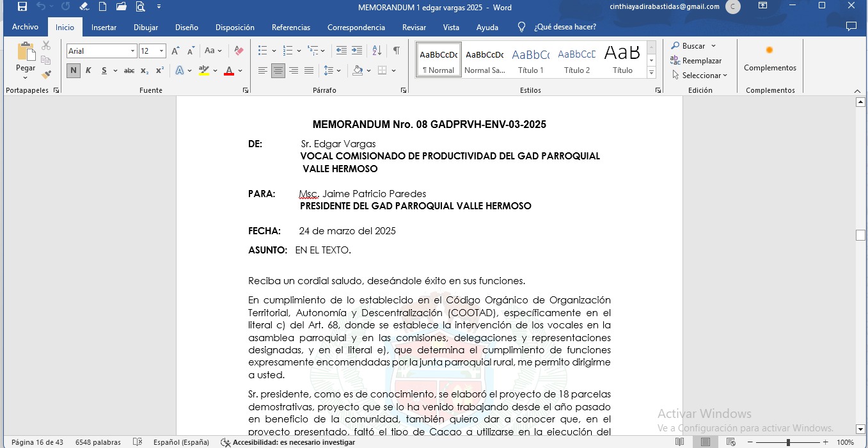
Task: Apply subscript formatting with X₂ icon
Action: pos(145,70)
